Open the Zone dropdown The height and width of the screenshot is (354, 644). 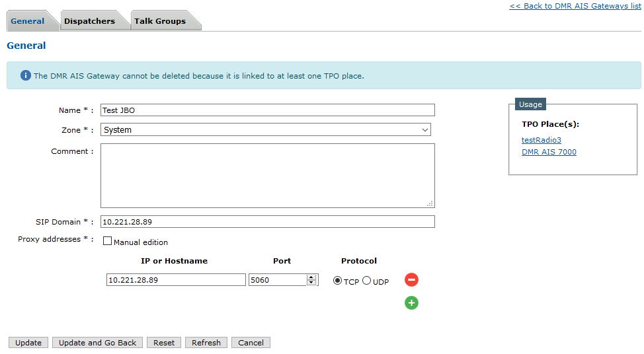[266, 129]
